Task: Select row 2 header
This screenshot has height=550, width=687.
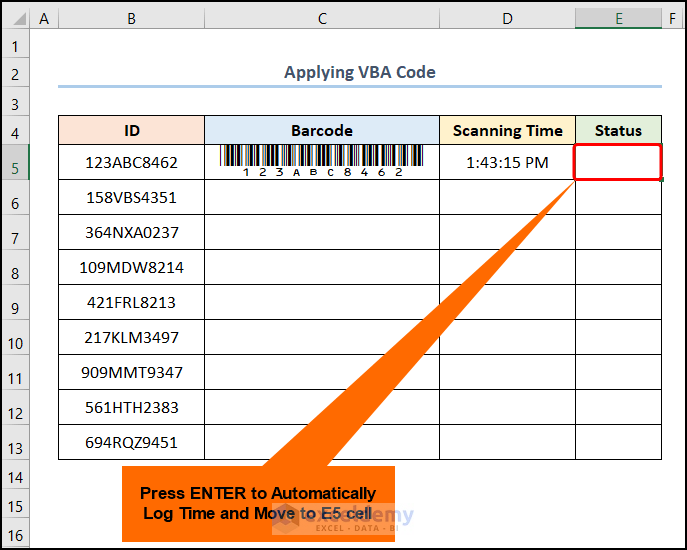Action: (x=15, y=72)
